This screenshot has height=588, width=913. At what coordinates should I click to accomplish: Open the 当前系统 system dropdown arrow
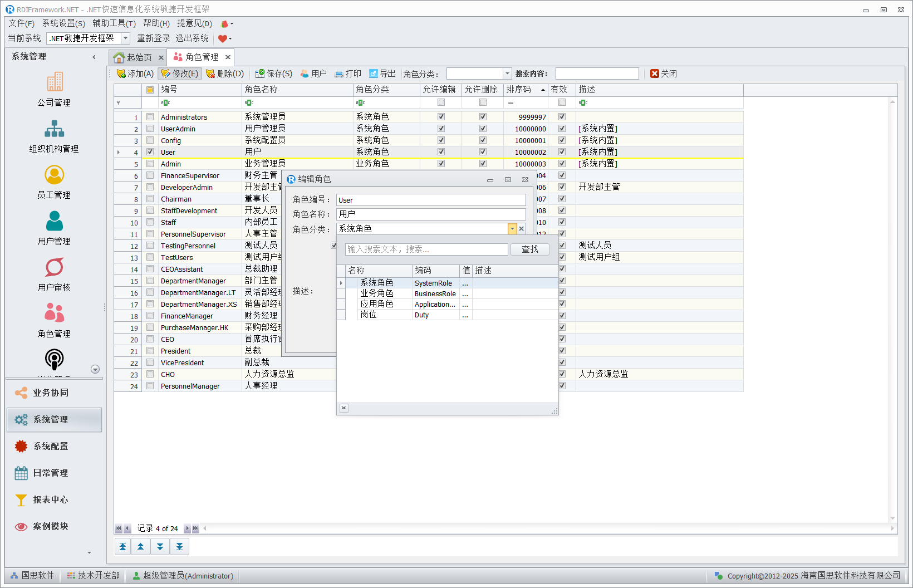(126, 38)
